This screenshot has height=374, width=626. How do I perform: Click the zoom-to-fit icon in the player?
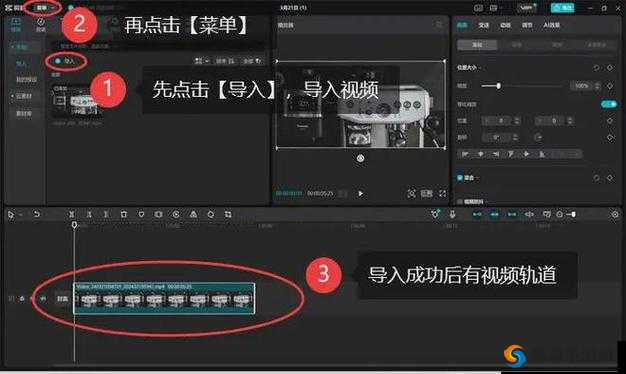coord(411,194)
